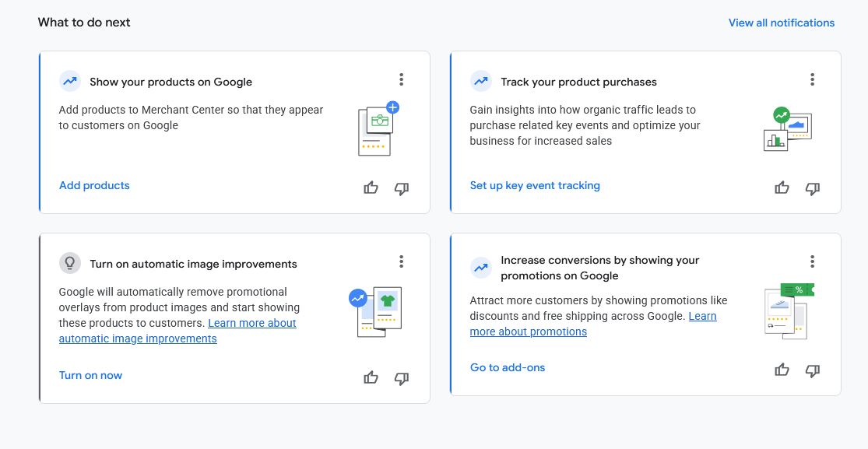Expand options menu for automatic image improvements
The image size is (868, 449).
[x=401, y=261]
